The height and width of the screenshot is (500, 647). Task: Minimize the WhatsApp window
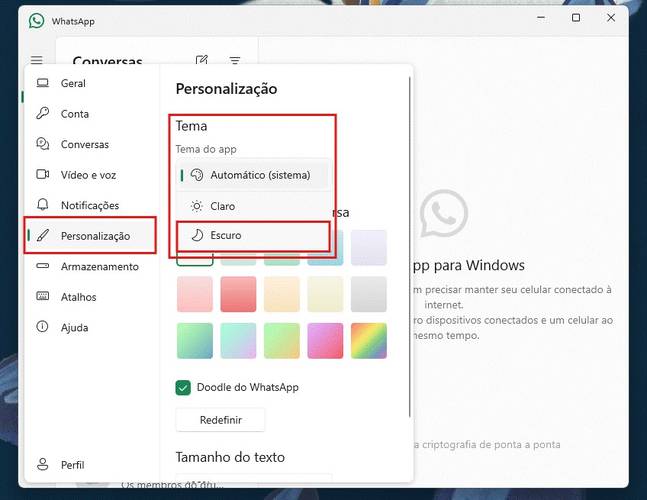(541, 18)
